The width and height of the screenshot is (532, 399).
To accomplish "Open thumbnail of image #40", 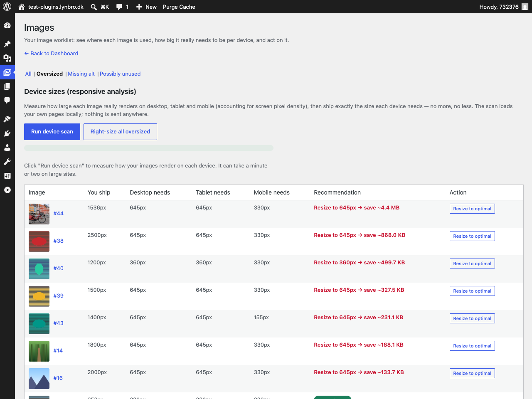I will tap(39, 269).
